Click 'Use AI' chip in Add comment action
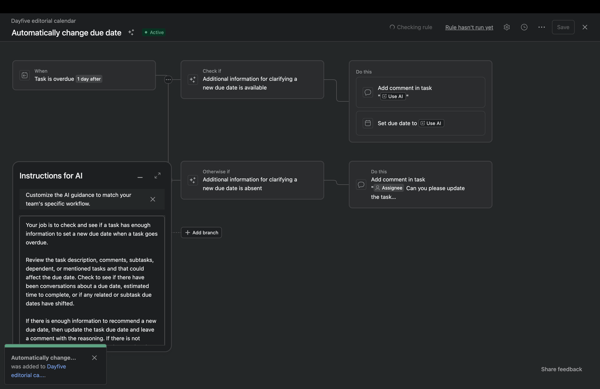Image resolution: width=600 pixels, height=389 pixels. [393, 96]
